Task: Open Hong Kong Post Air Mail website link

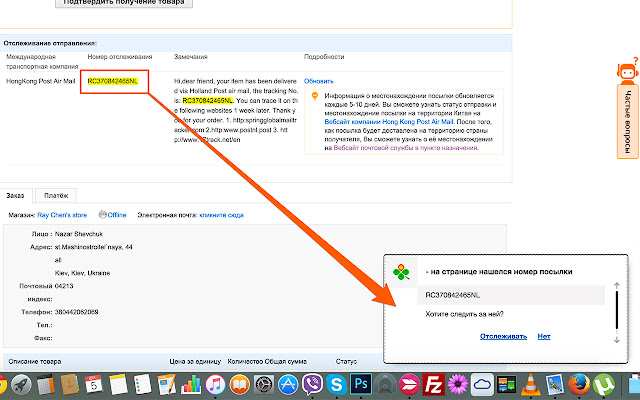Action: [389, 122]
